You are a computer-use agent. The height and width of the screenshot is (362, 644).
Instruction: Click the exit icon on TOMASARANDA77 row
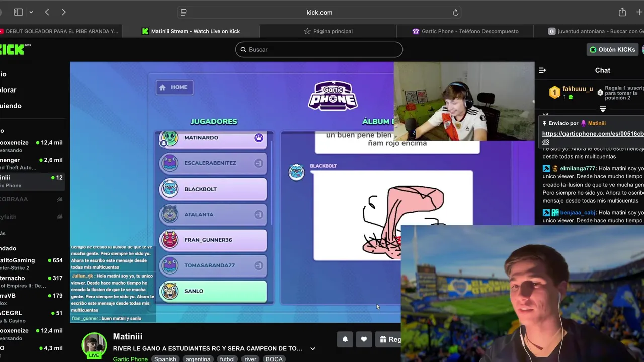pyautogui.click(x=259, y=265)
